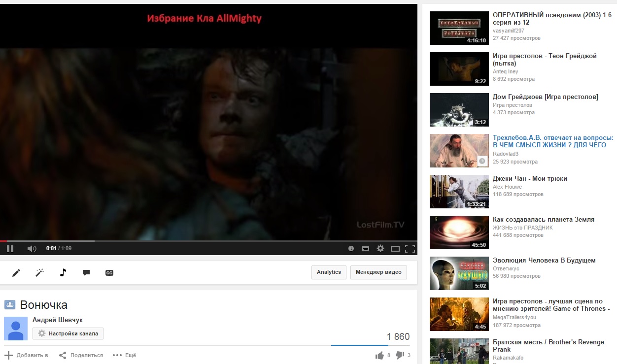Open Менеджер видео
Viewport: 617px width, 364px height.
click(378, 272)
